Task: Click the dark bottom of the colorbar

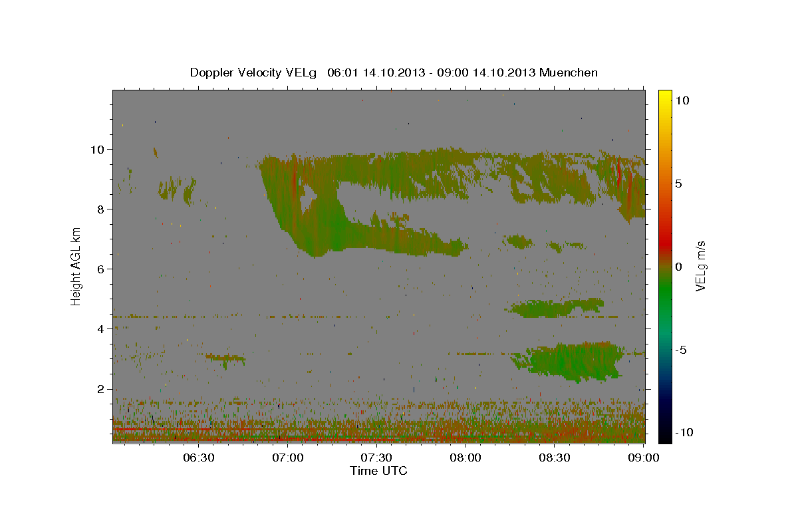Action: (x=665, y=432)
